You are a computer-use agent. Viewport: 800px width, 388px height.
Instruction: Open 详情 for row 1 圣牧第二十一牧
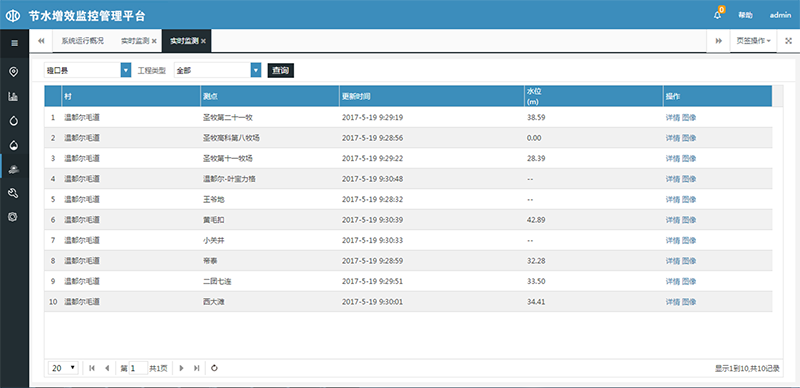pos(672,117)
